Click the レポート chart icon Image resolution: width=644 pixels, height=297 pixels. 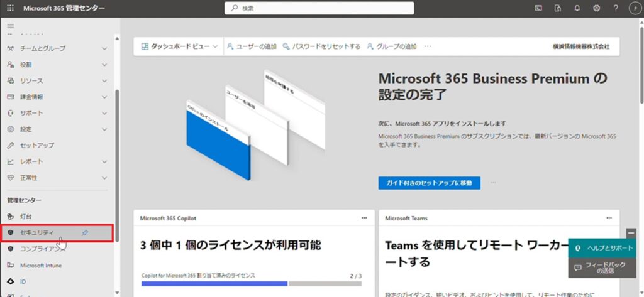coord(11,161)
